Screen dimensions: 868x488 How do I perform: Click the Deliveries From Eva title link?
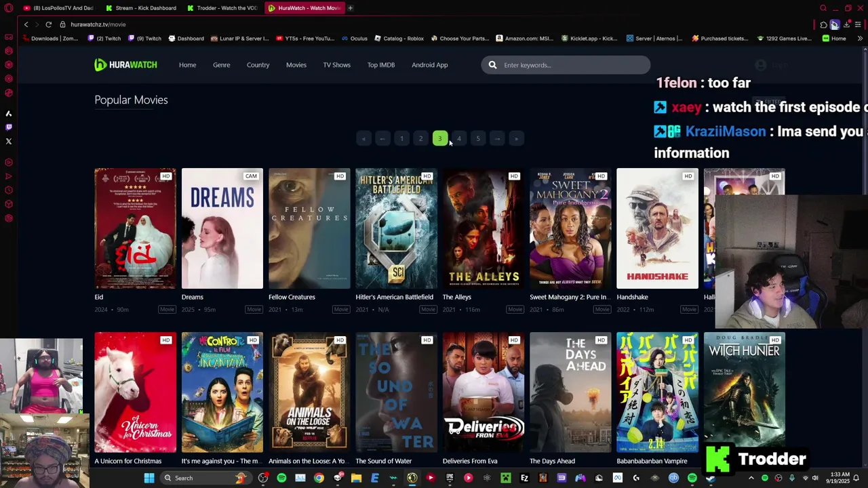click(x=470, y=461)
